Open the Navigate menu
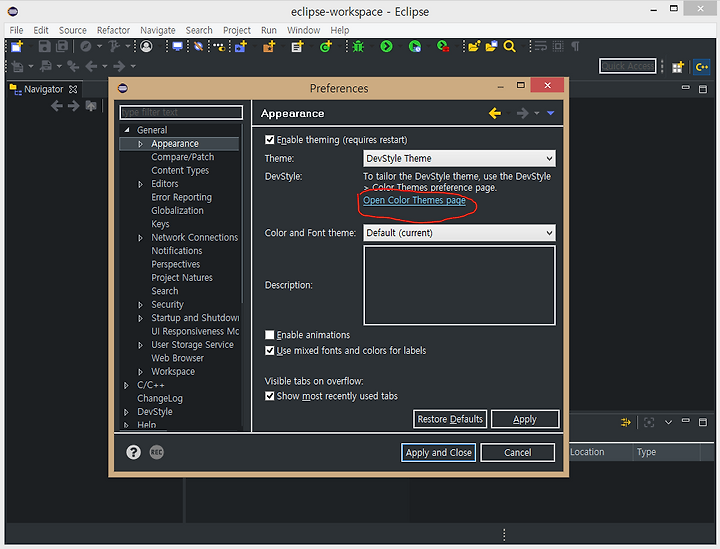This screenshot has height=549, width=720. tap(158, 30)
